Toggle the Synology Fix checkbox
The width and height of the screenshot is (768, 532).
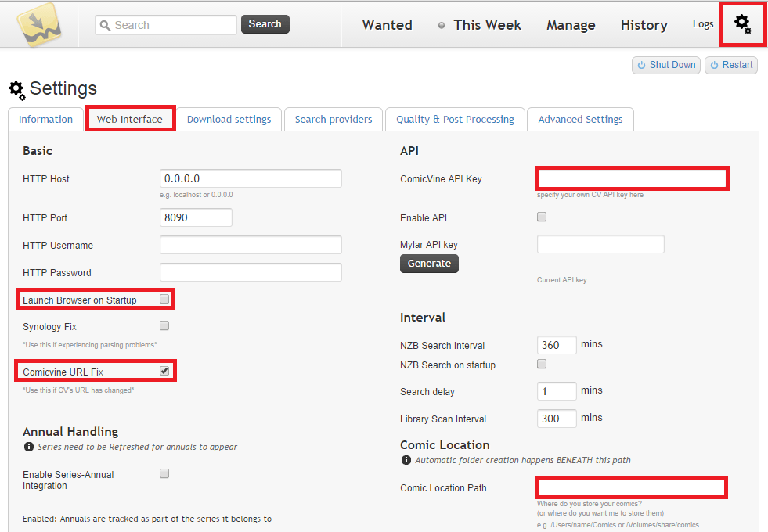[x=164, y=325]
